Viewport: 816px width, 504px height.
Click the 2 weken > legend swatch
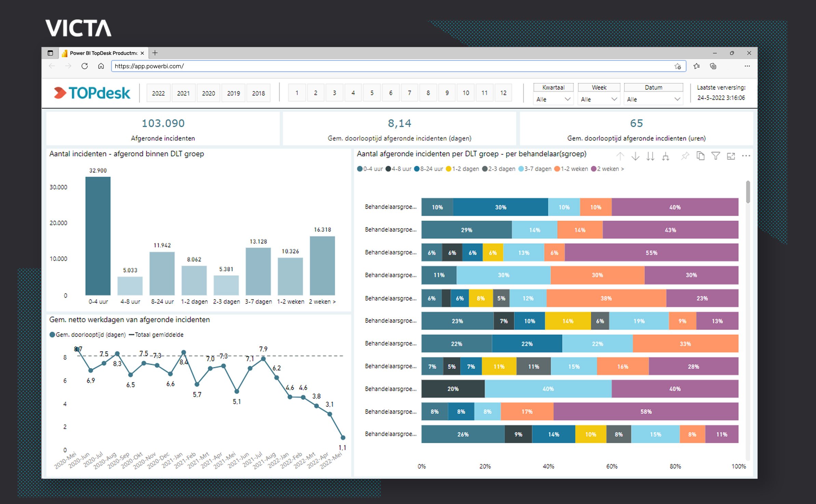pos(594,169)
